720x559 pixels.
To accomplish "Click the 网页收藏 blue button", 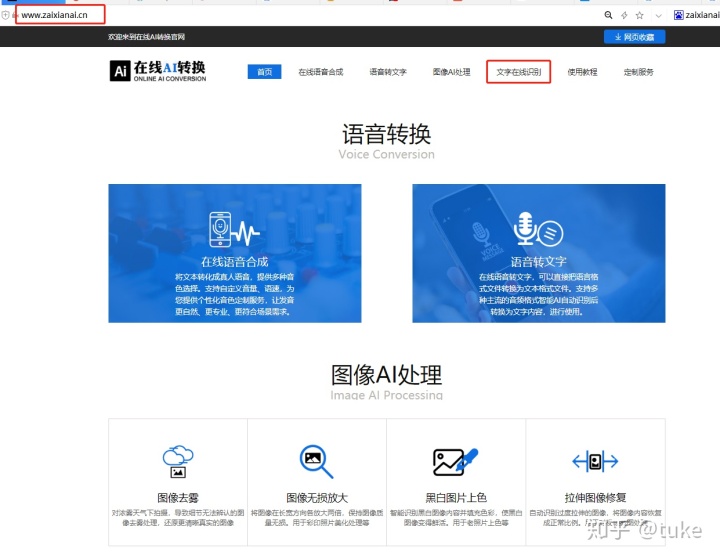I will pyautogui.click(x=634, y=37).
